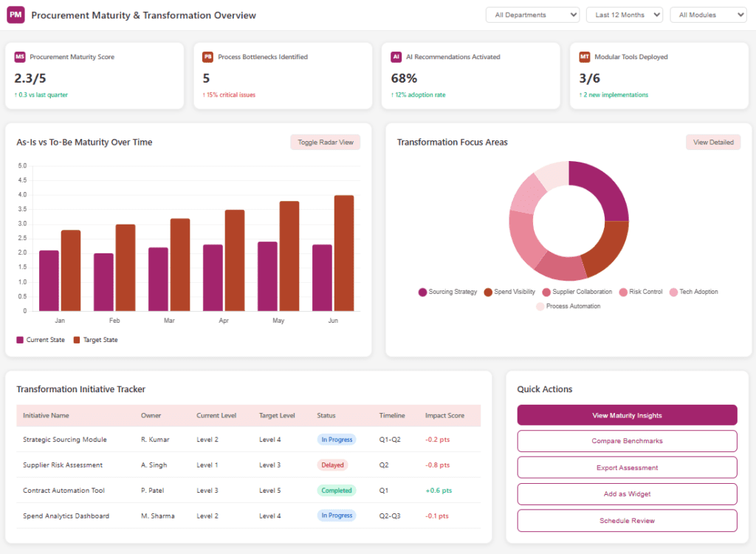The width and height of the screenshot is (756, 554).
Task: Toggle the Sourcing Strategy legend marker
Action: (422, 292)
